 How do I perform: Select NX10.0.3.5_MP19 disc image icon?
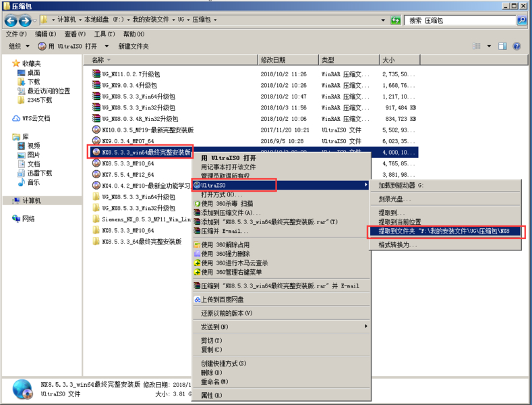click(96, 130)
